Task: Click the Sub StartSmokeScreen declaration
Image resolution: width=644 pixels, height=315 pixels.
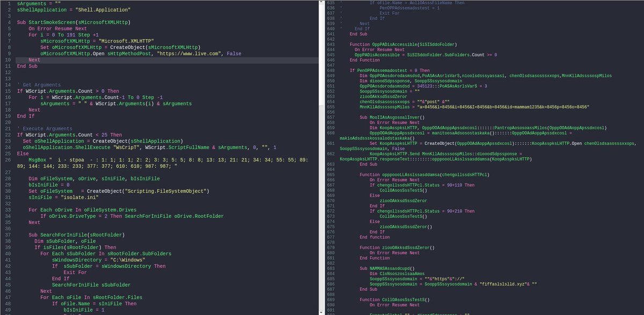Action: tap(74, 22)
